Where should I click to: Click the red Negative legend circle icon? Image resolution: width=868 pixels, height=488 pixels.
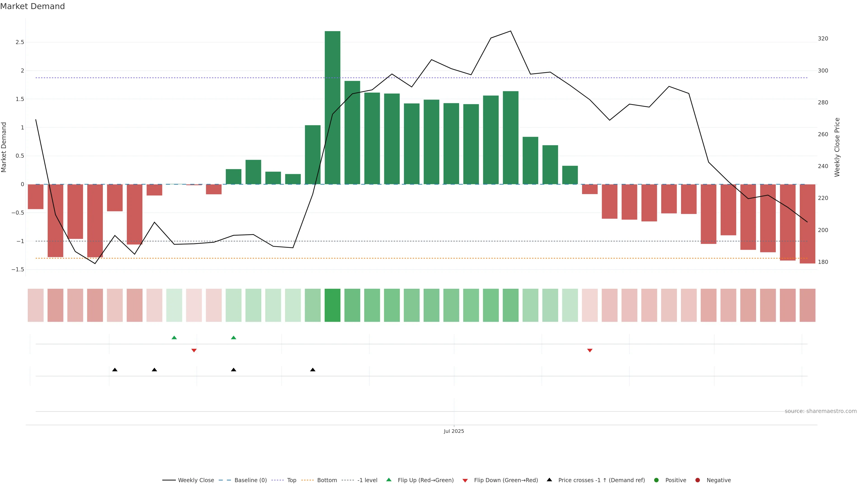pyautogui.click(x=698, y=480)
